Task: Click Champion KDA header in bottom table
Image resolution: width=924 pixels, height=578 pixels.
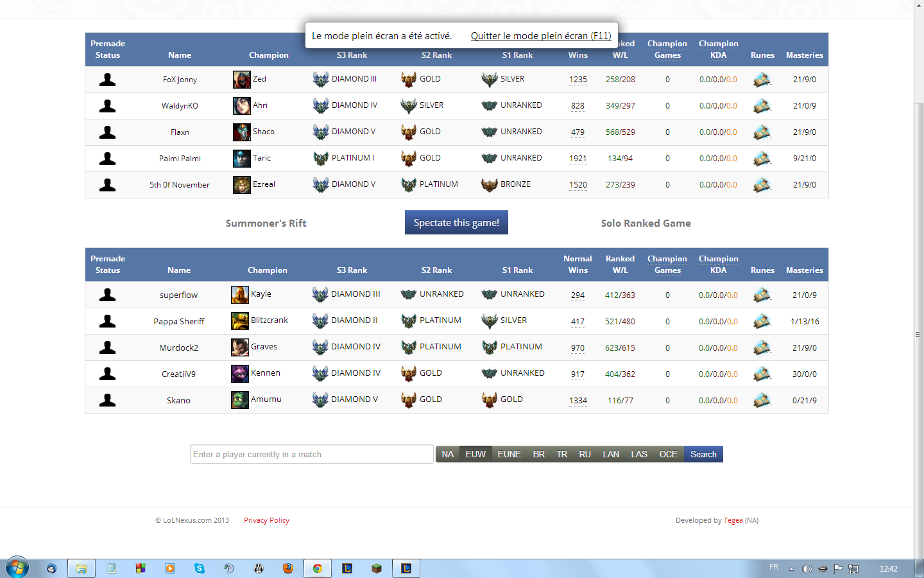Action: [719, 265]
